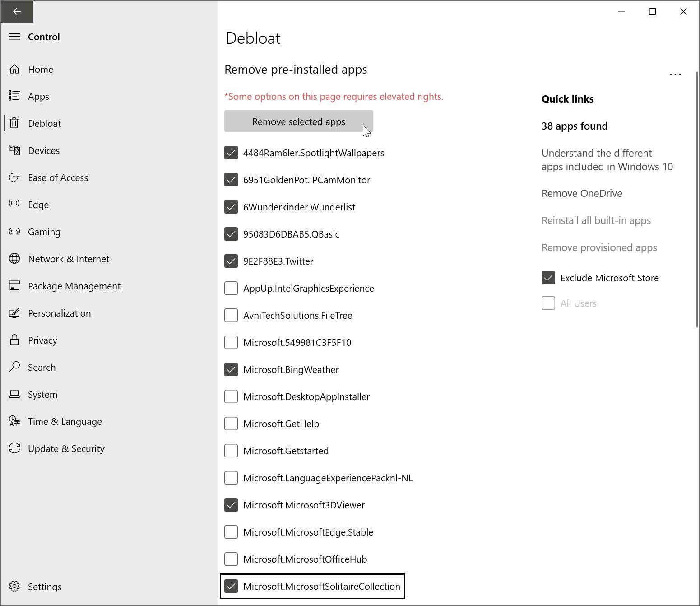
Task: Click the Home house icon
Action: coord(14,69)
